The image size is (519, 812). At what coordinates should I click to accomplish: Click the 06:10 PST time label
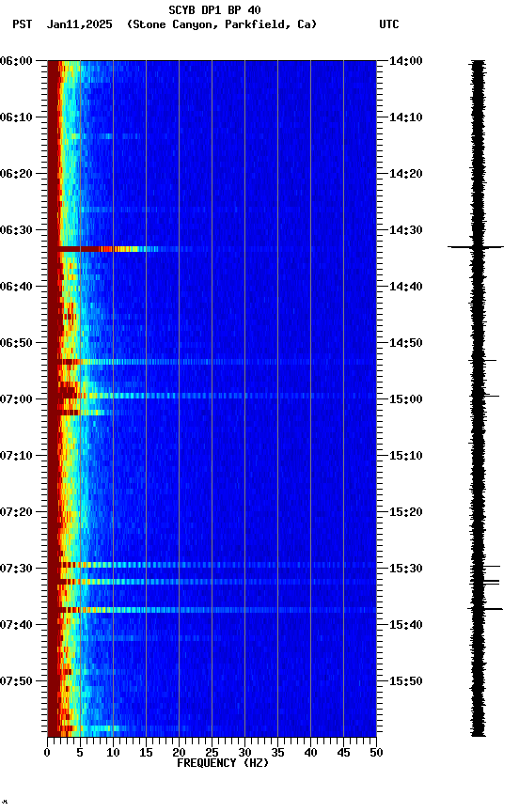[16, 117]
